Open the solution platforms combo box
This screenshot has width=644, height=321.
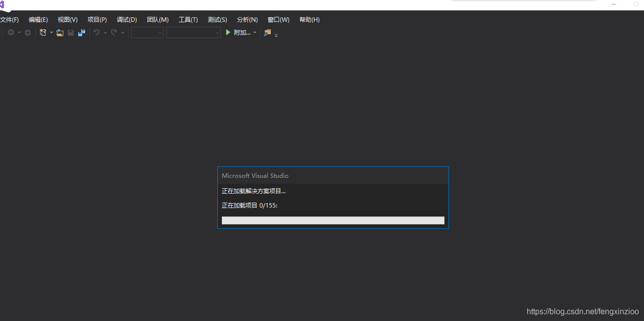tap(194, 33)
